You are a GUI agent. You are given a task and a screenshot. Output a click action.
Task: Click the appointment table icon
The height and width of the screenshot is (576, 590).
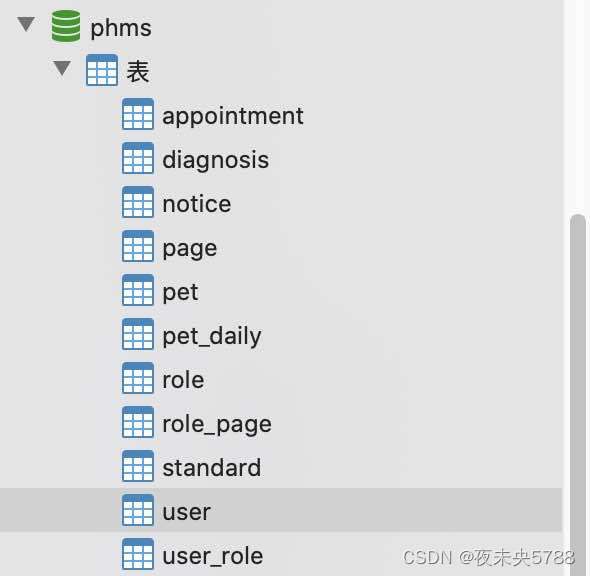(138, 114)
